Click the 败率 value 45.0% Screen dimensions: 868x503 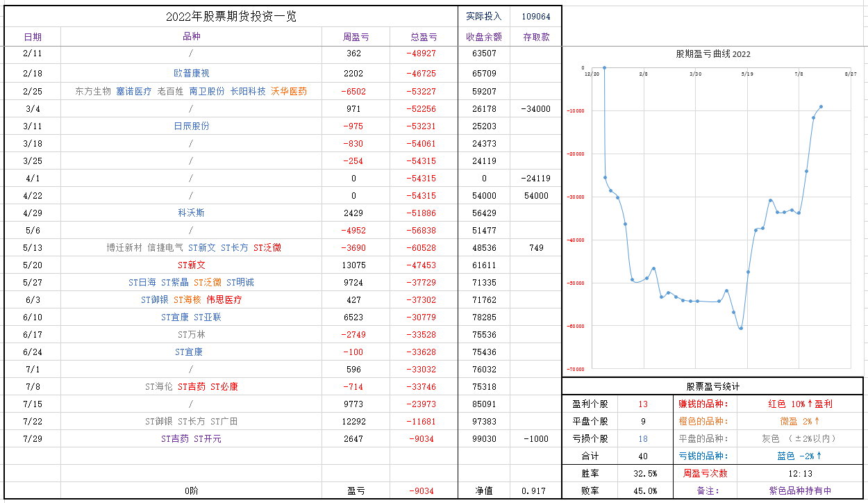[x=645, y=490]
